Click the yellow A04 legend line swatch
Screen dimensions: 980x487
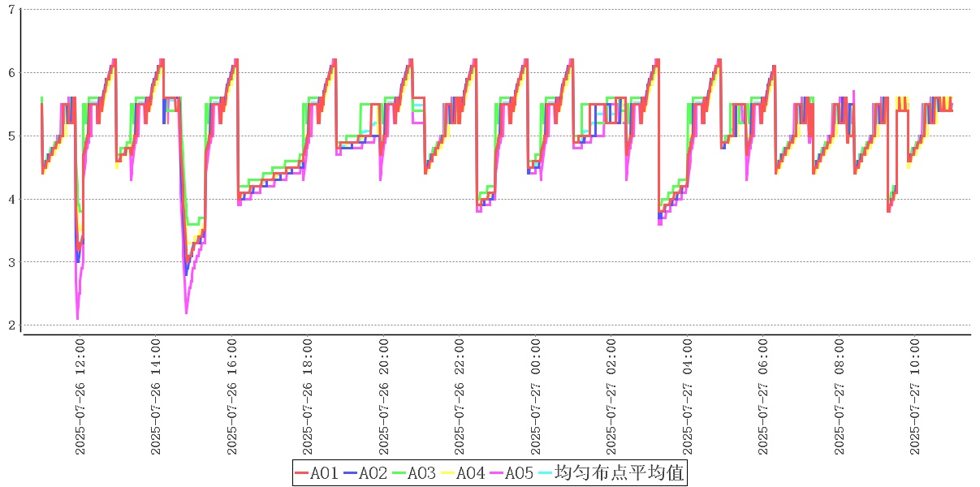point(448,473)
